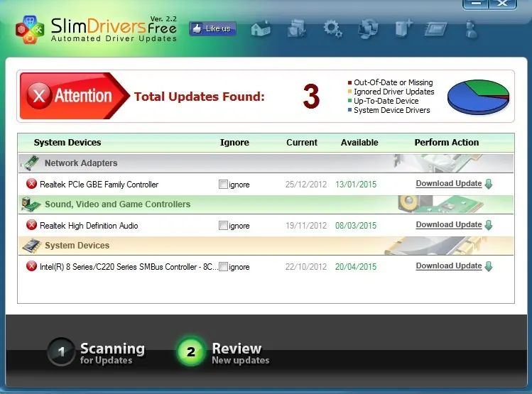Click the Like us thumbs-up button
Image resolution: width=532 pixels, height=394 pixels.
(x=212, y=28)
